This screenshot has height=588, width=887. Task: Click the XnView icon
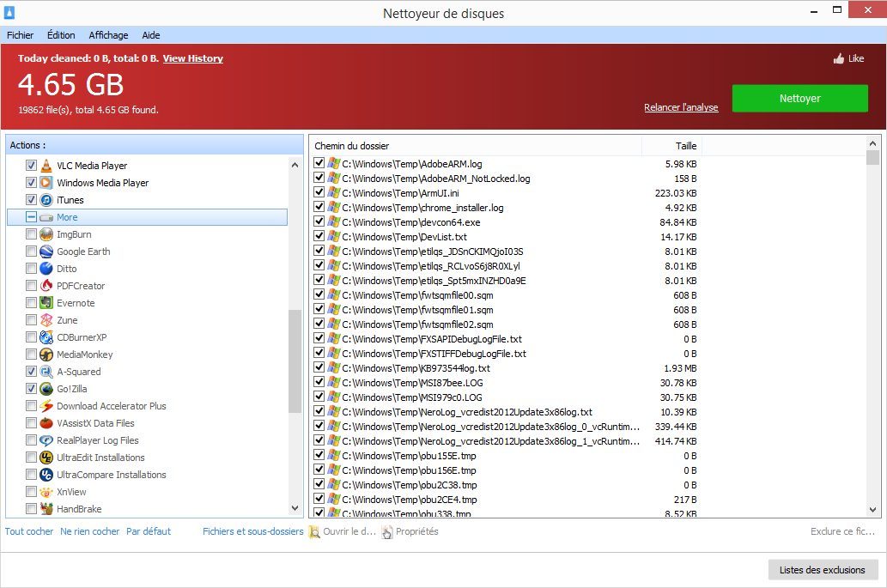46,492
